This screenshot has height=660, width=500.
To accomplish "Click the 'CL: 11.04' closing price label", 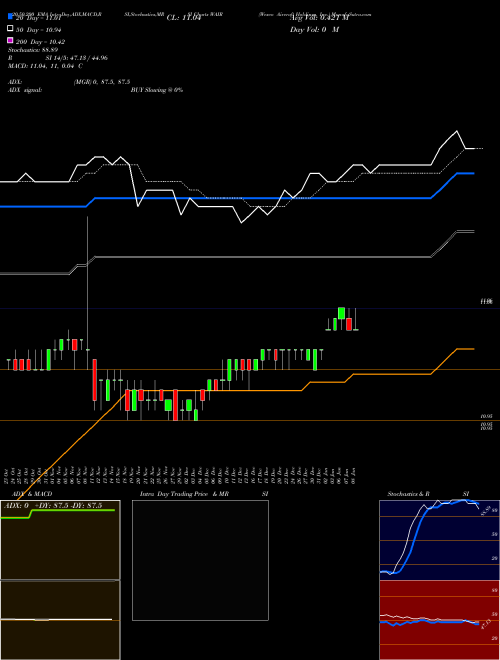I will coord(184,18).
